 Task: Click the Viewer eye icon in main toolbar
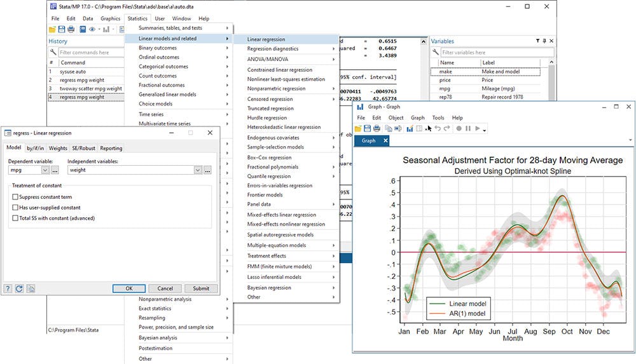click(x=92, y=29)
